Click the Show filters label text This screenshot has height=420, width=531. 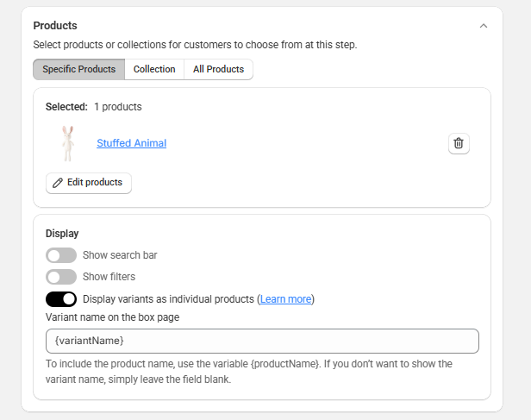[x=109, y=277]
